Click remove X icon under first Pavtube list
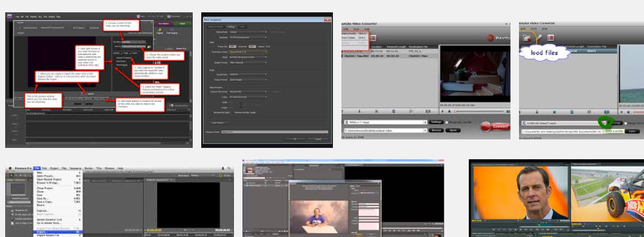This screenshot has width=644, height=237. pyautogui.click(x=376, y=111)
